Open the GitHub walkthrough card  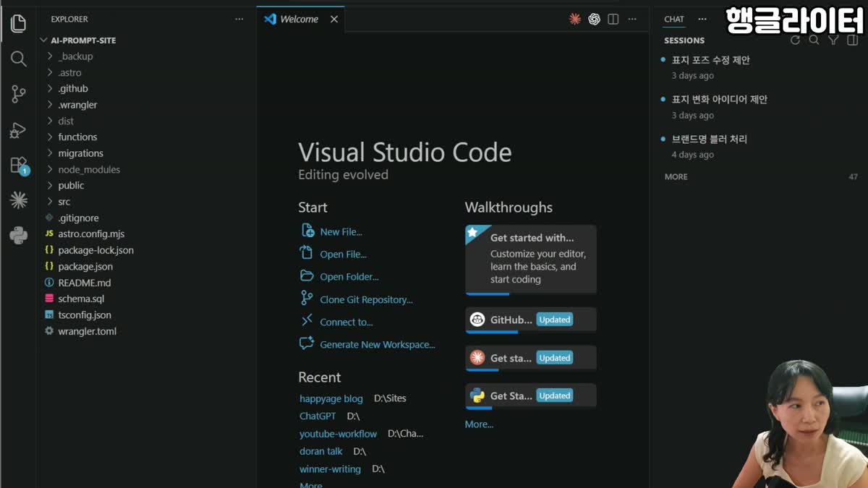(531, 320)
